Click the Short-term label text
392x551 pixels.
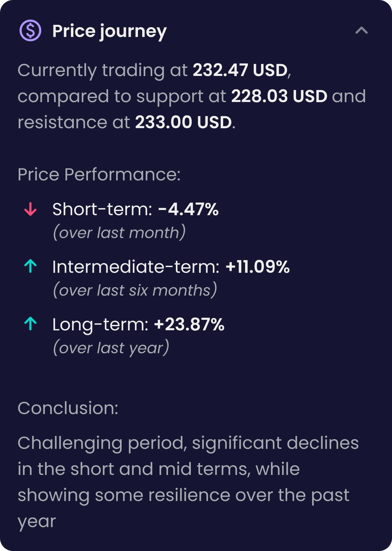pyautogui.click(x=102, y=209)
